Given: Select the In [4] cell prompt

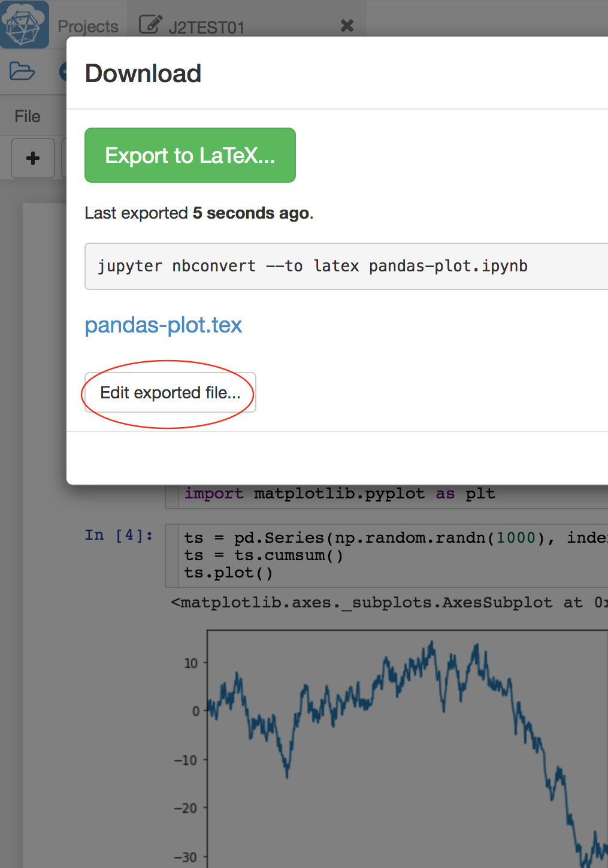Looking at the screenshot, I should pyautogui.click(x=119, y=535).
